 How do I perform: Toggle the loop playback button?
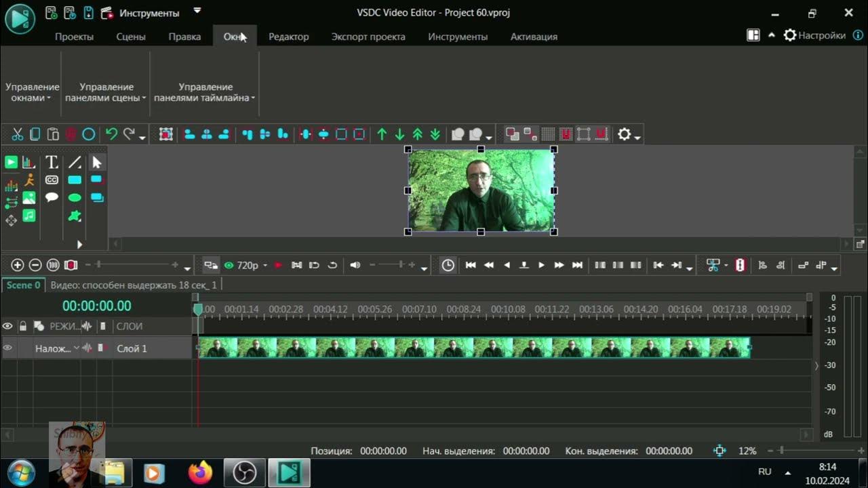click(332, 265)
